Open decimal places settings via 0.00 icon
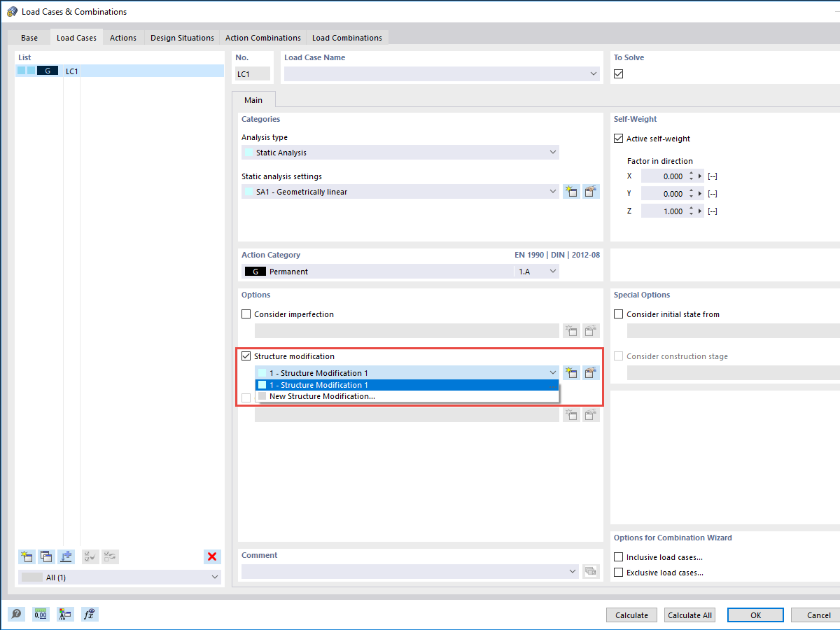This screenshot has width=840, height=630. [41, 614]
